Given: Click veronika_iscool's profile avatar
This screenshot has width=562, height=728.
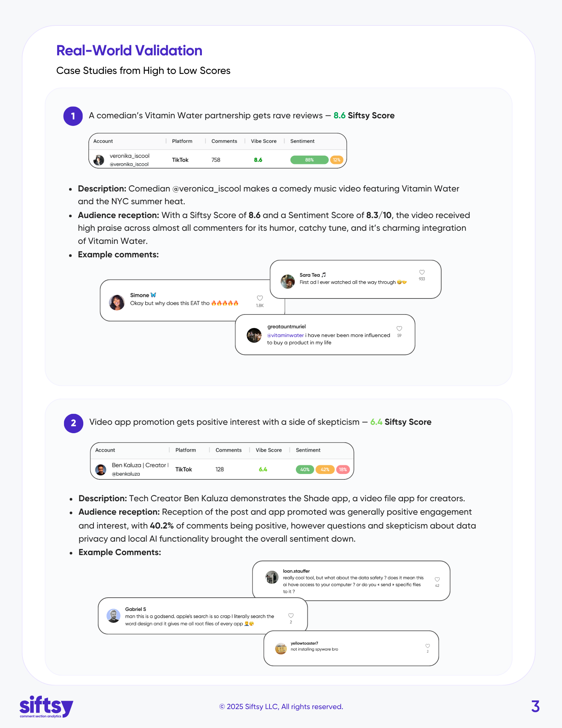Looking at the screenshot, I should pos(99,160).
